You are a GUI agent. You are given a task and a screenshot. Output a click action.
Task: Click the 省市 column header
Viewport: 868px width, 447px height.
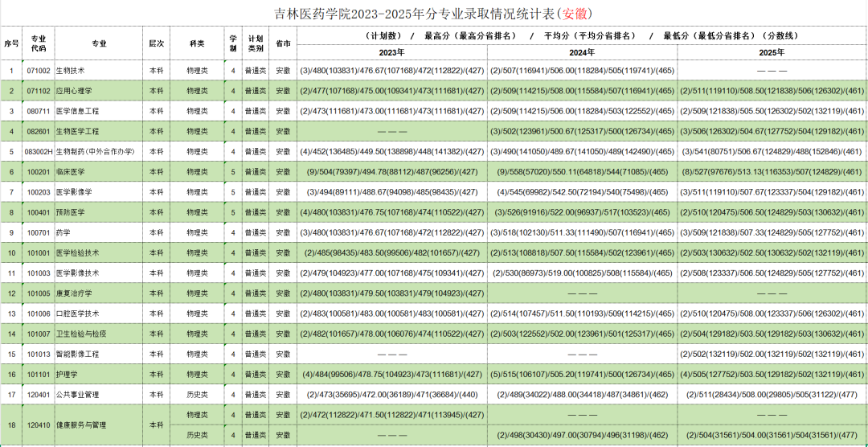click(284, 43)
